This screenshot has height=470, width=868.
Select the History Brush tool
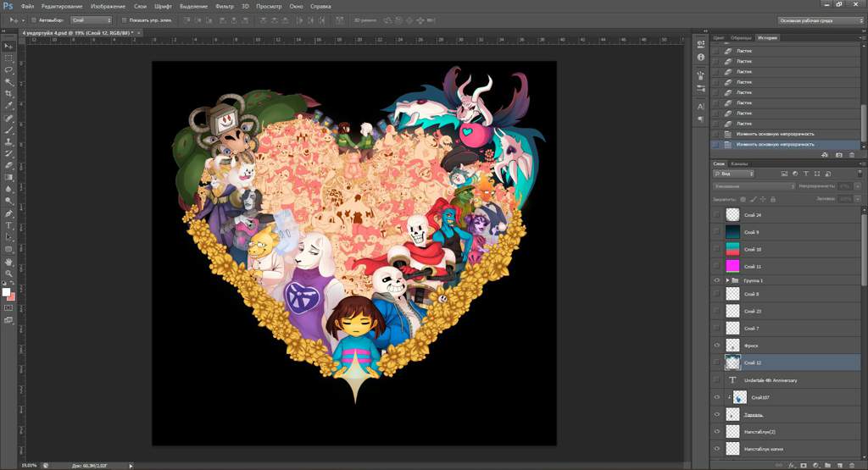tap(8, 154)
